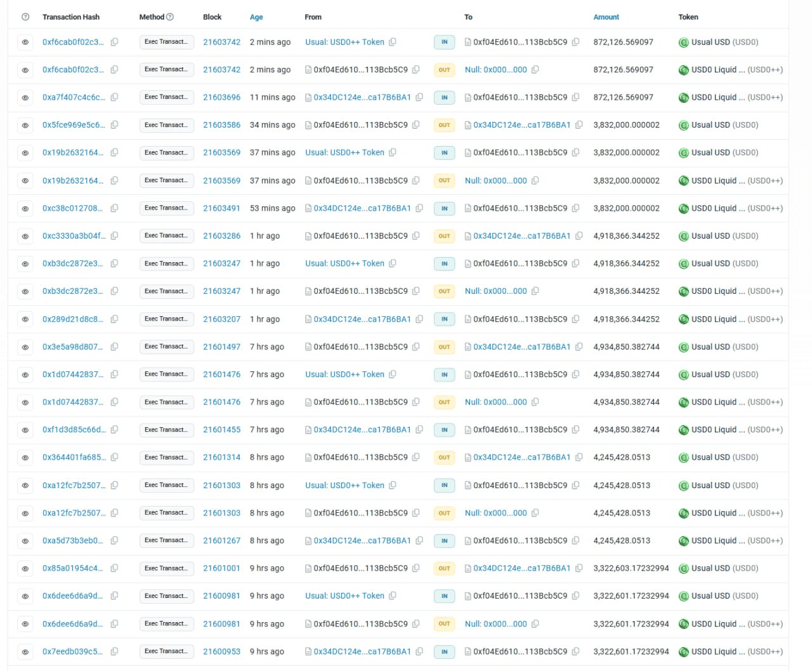Select the '34 mins ago' age cell

point(273,125)
